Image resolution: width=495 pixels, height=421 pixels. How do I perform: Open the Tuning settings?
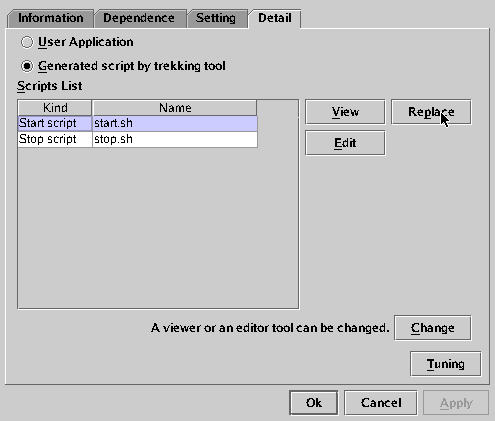click(446, 364)
